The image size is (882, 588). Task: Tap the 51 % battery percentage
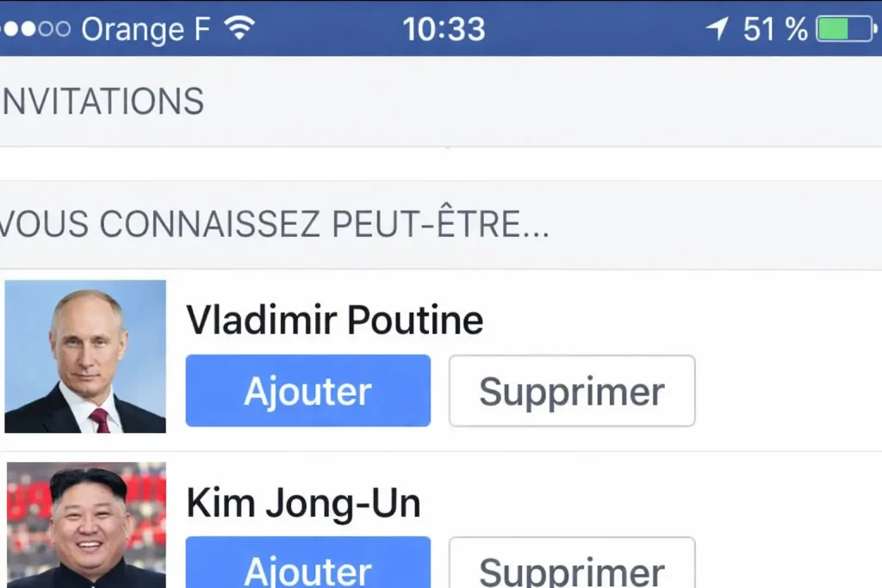click(x=775, y=29)
